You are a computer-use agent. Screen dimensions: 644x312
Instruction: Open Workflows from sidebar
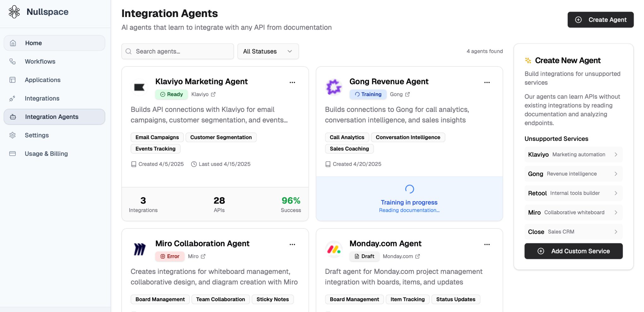pos(54,61)
